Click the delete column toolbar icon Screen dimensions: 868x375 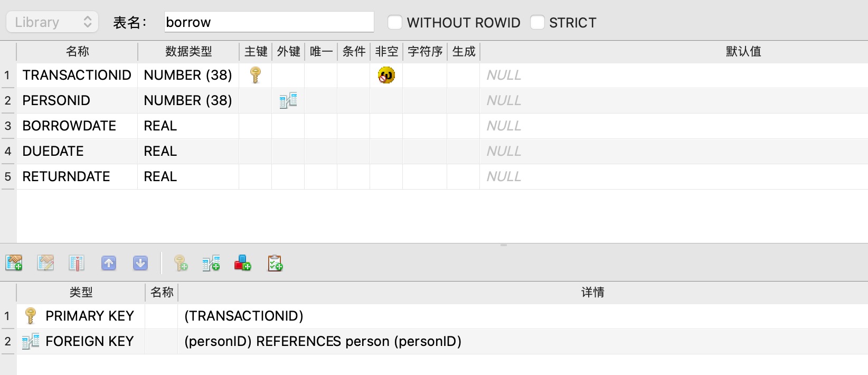coord(77,262)
